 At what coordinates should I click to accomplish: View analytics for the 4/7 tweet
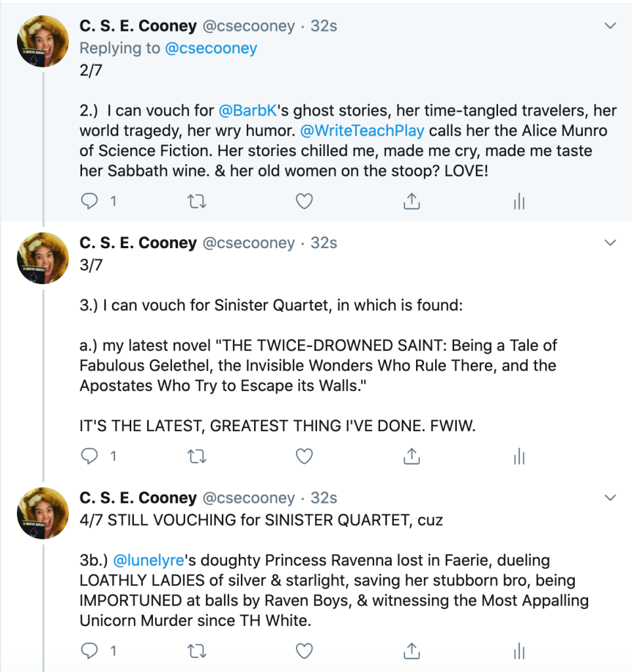point(519,651)
